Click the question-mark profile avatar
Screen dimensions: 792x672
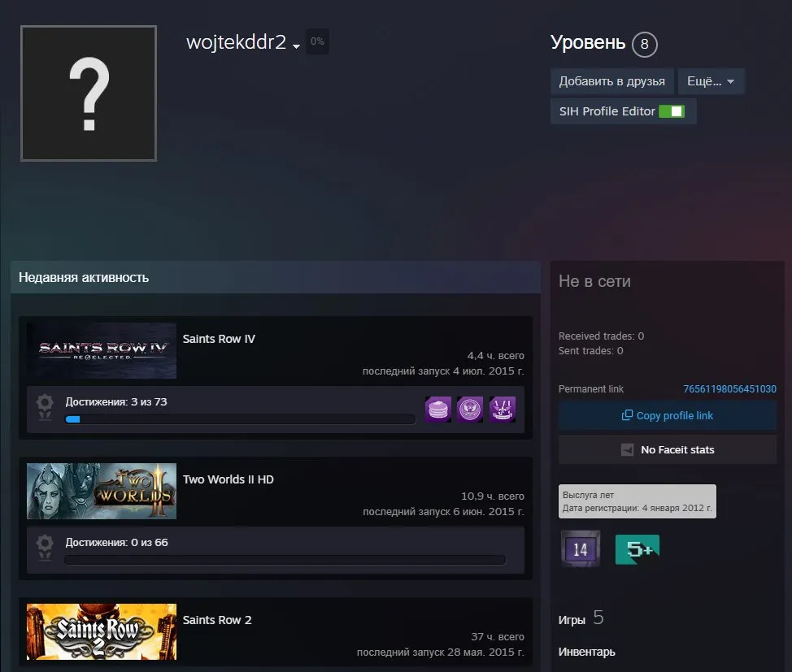coord(89,93)
